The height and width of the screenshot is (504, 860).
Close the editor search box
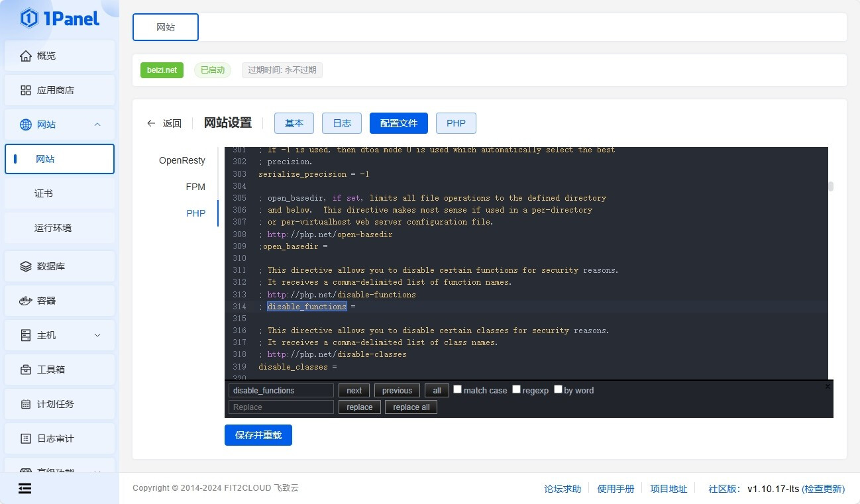point(828,386)
